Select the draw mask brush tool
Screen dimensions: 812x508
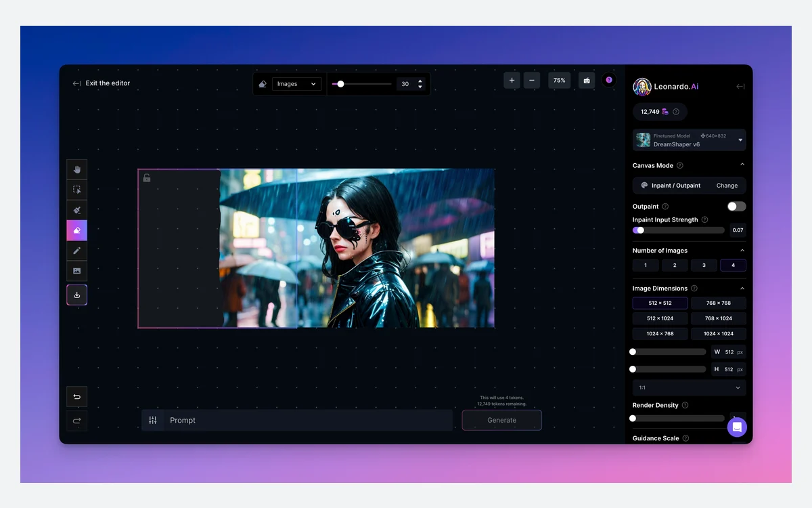click(x=76, y=210)
